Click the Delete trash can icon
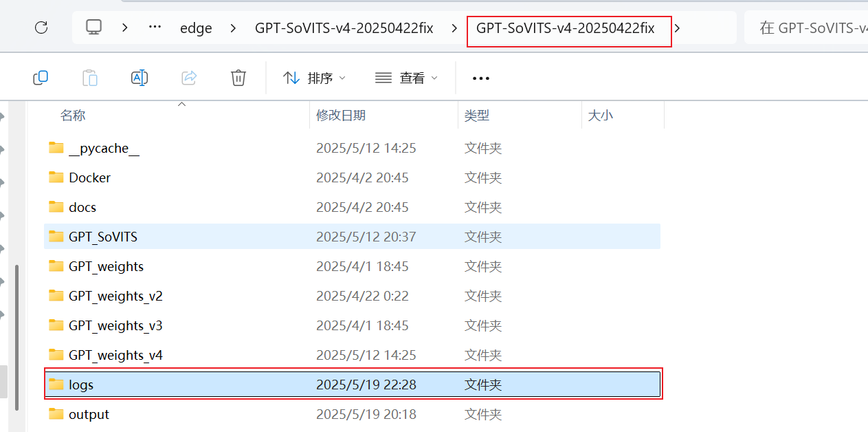 (x=238, y=78)
